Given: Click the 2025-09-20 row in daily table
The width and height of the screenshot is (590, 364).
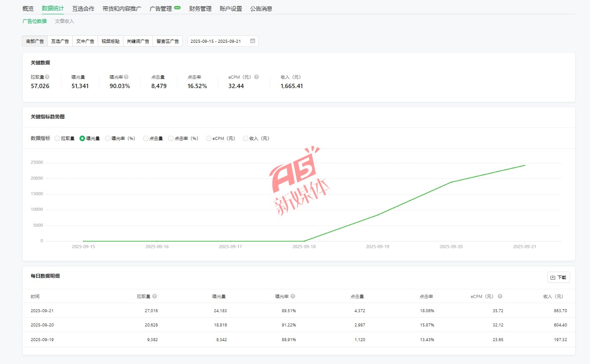Looking at the screenshot, I should 298,325.
